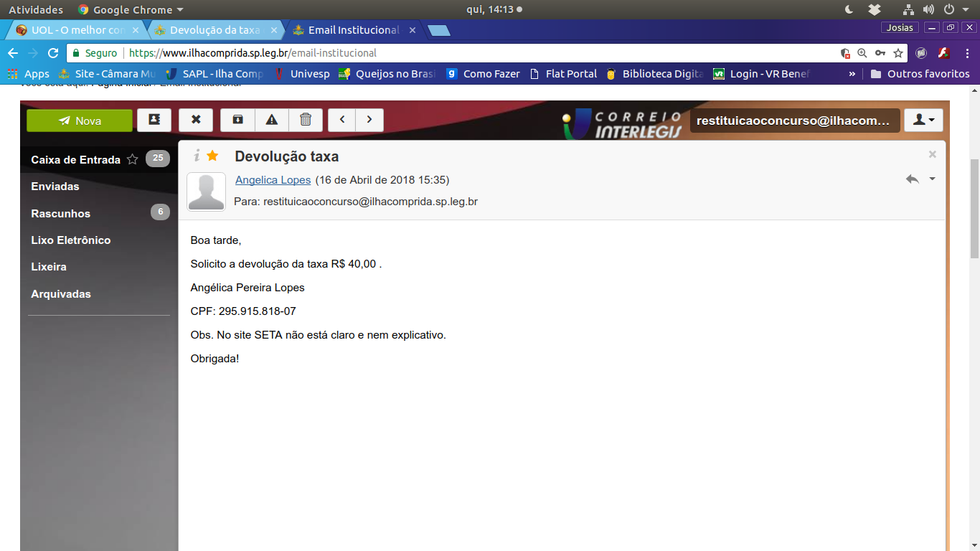This screenshot has width=980, height=551.
Task: Show hidden bookmarks with the chevron
Action: (852, 74)
